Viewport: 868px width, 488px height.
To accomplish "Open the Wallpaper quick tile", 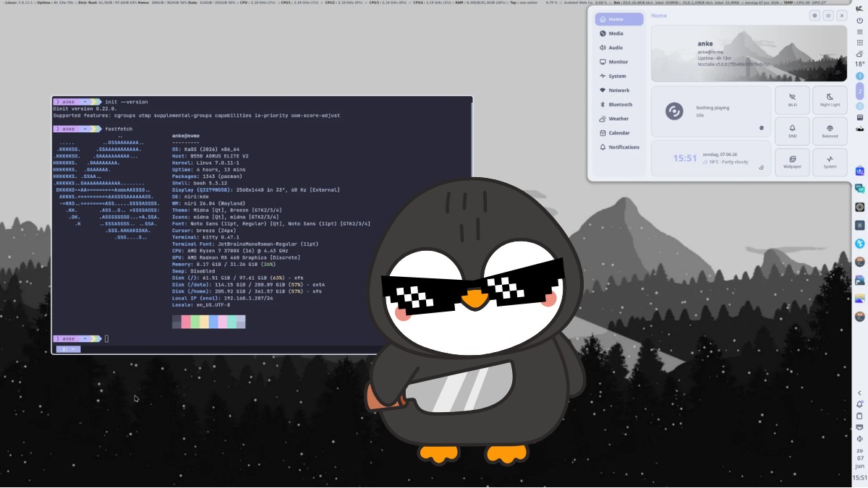I will point(792,162).
